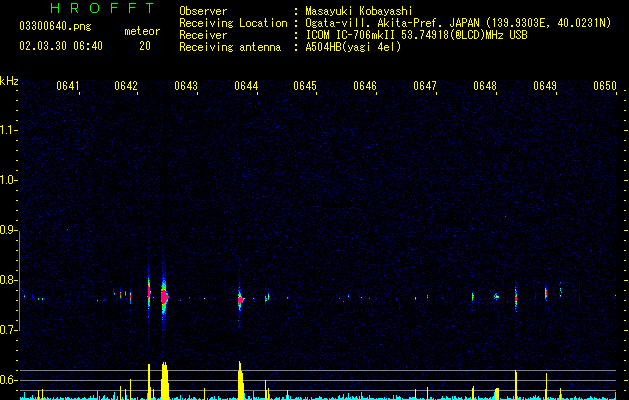Select the file name 03300640.png
The height and width of the screenshot is (400, 629).
[55, 27]
